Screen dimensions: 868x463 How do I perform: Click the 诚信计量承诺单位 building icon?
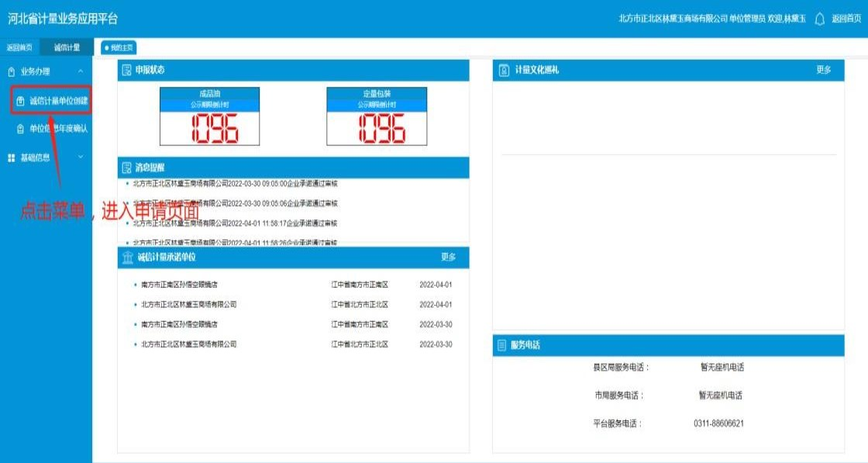coord(127,257)
